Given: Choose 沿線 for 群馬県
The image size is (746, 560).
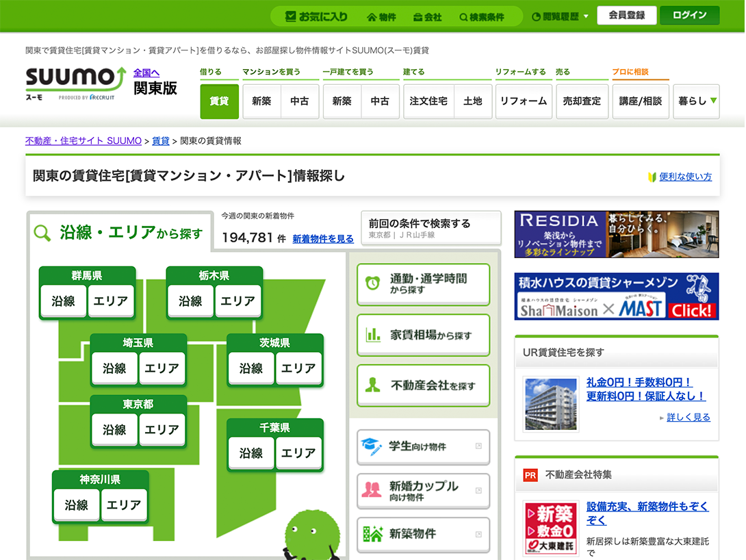Looking at the screenshot, I should (63, 301).
